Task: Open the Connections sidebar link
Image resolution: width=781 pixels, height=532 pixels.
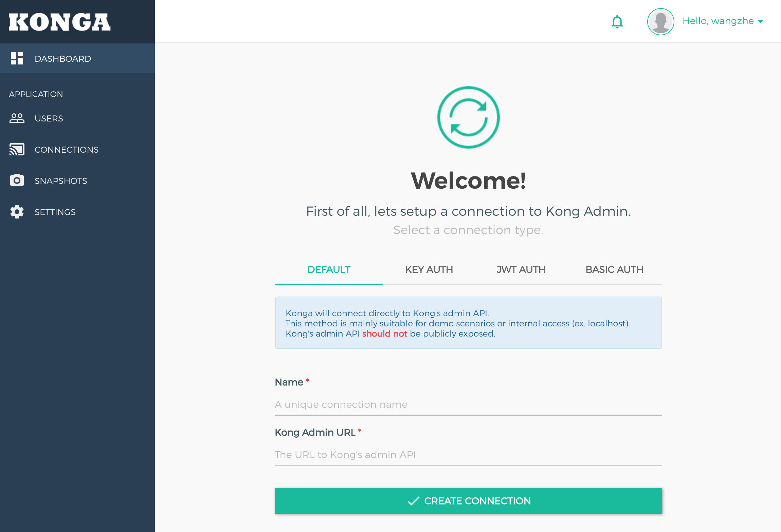Action: click(67, 150)
